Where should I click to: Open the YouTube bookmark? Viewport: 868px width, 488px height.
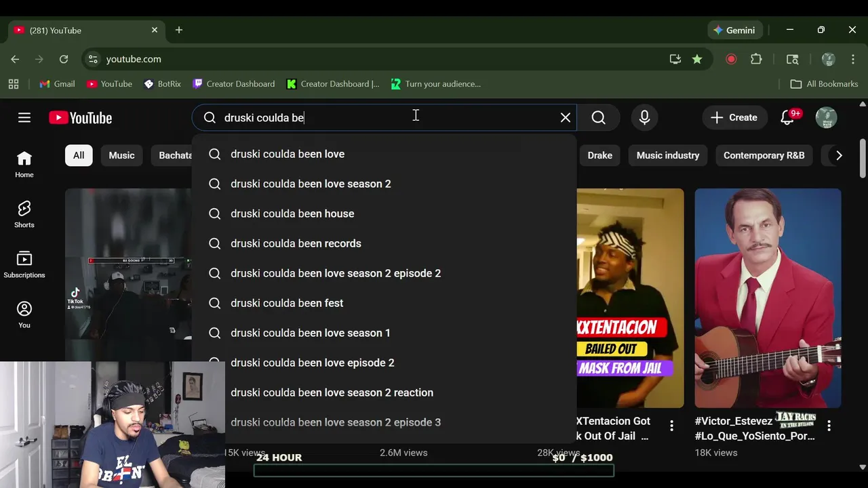pyautogui.click(x=109, y=84)
